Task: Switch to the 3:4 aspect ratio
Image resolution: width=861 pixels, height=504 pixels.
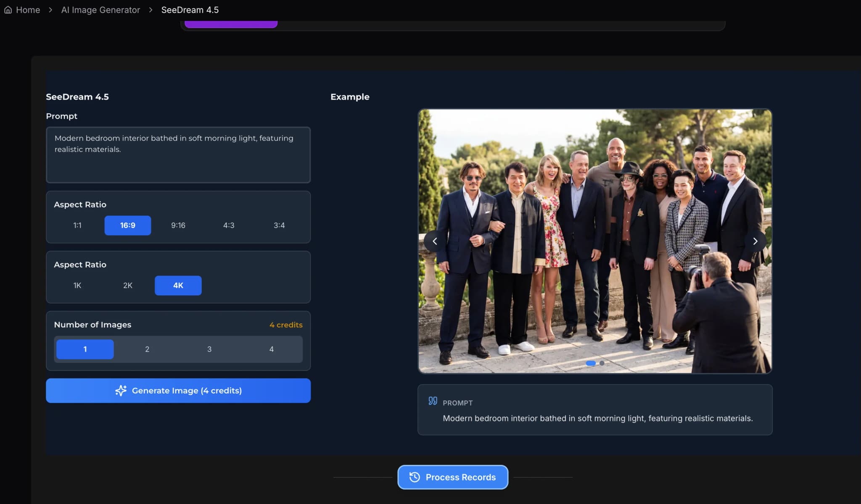Action: (279, 226)
